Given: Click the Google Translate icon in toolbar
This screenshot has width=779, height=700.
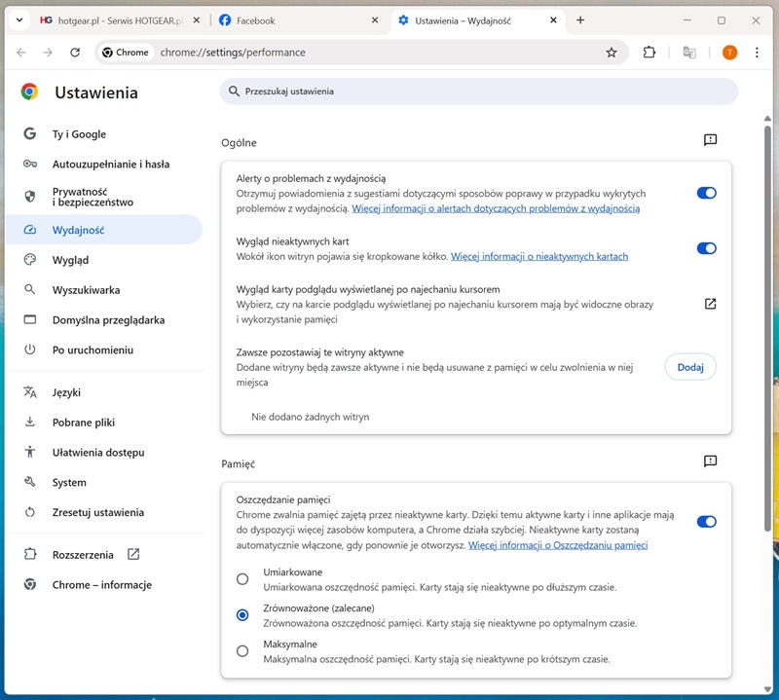Looking at the screenshot, I should pyautogui.click(x=689, y=53).
